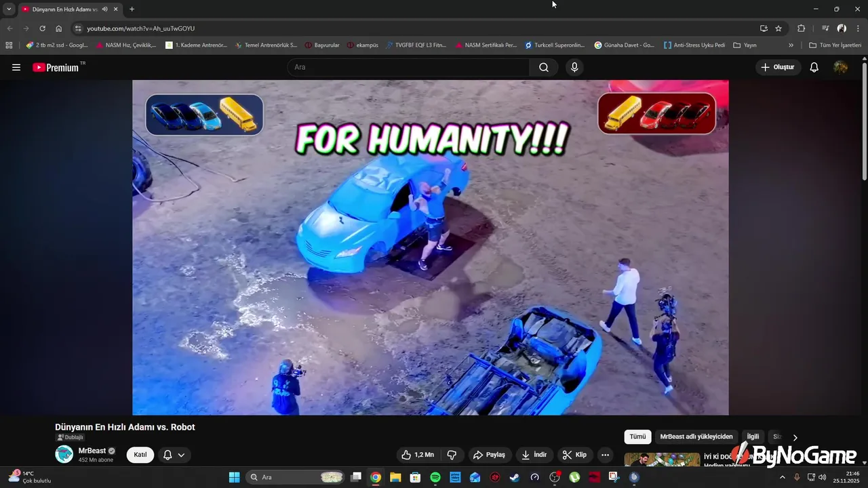Screen dimensions: 868x488
Task: Open Steam from the taskbar
Action: point(515,477)
